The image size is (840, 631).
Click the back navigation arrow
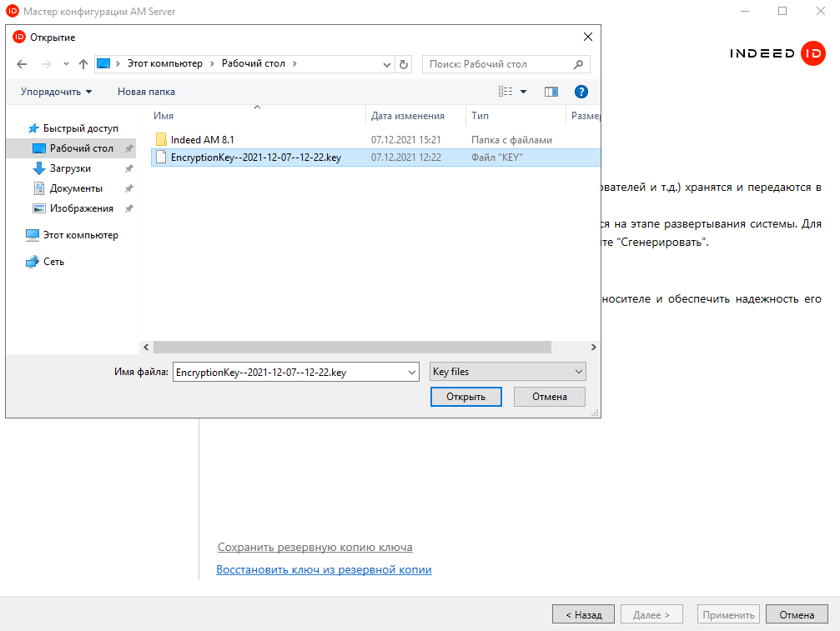(x=22, y=64)
